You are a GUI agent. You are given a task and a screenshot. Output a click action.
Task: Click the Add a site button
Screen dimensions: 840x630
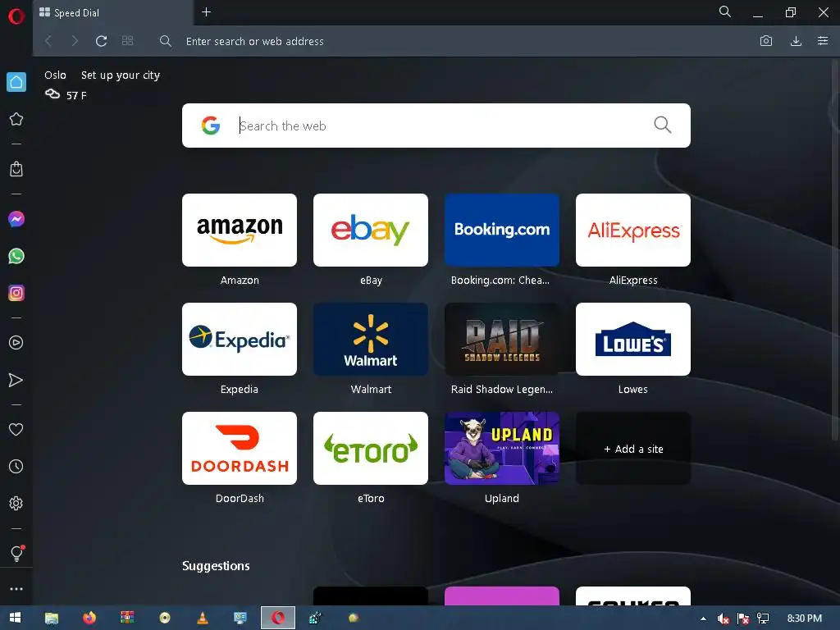pyautogui.click(x=633, y=449)
